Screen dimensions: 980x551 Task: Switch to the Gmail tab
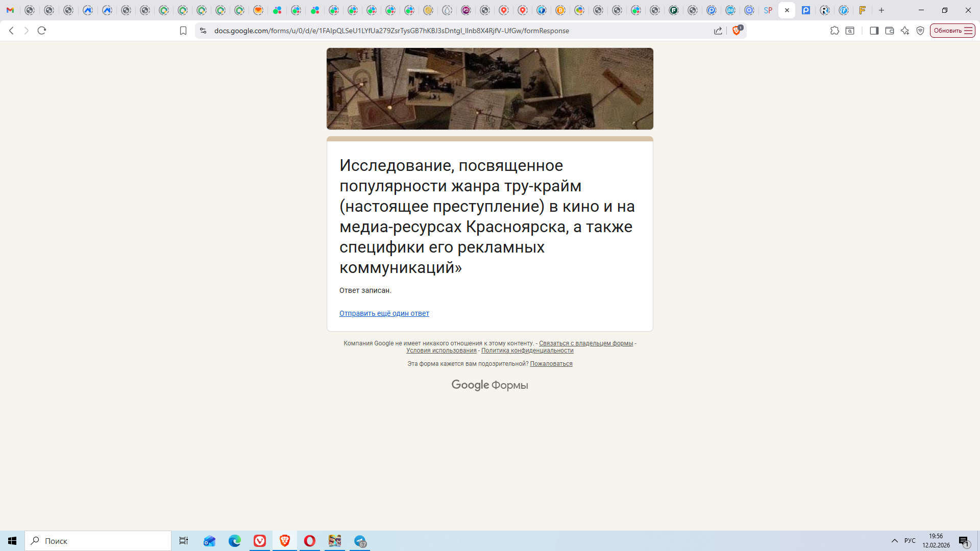coord(10,10)
